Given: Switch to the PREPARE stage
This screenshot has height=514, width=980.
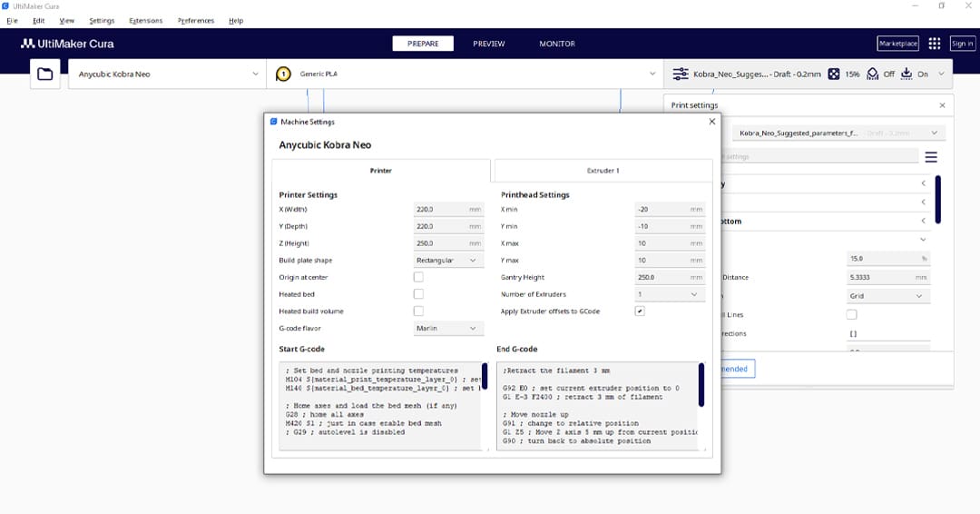Looking at the screenshot, I should coord(423,44).
